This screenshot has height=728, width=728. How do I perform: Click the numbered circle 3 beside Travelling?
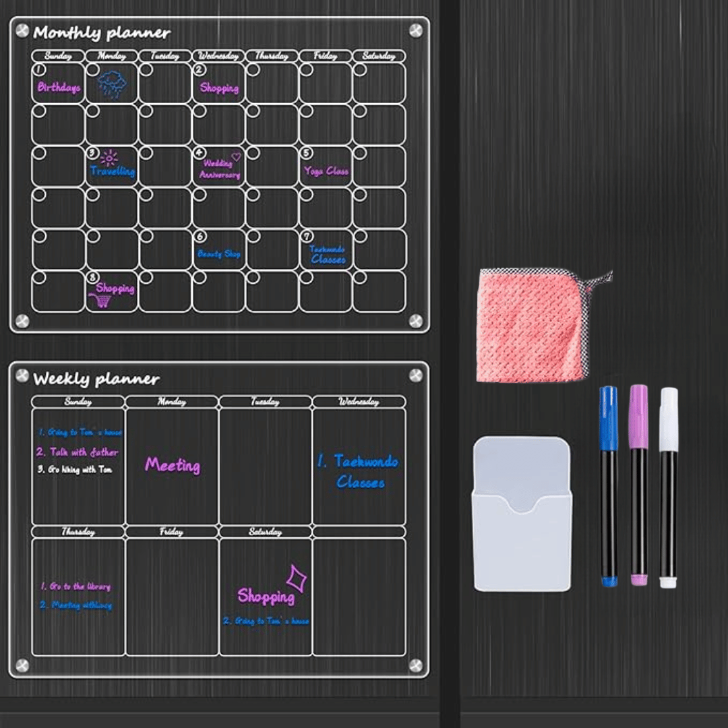92,153
